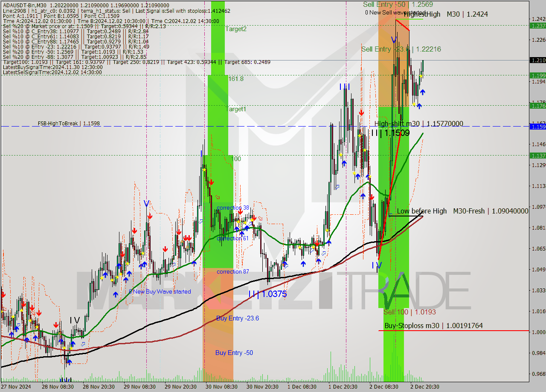546x392 pixels.
Task: Click the LatestBuySignalTime header line
Action: (x=52, y=67)
